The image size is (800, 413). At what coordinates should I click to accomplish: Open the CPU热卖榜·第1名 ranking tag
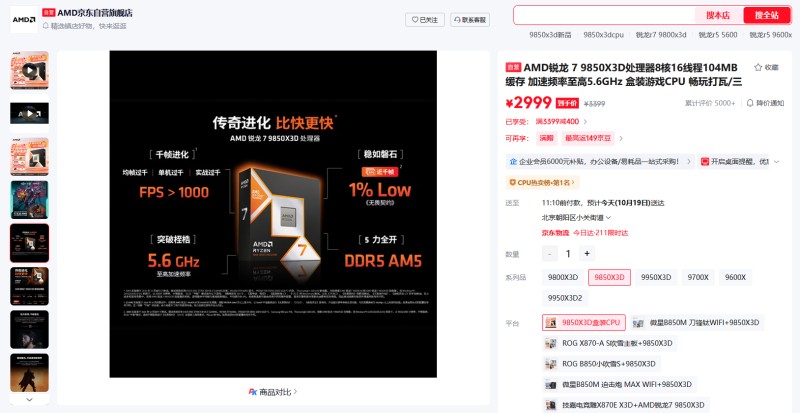coord(542,182)
